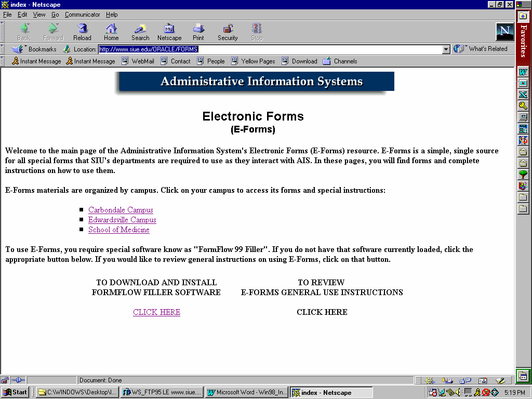Expand the Location URL dropdown arrow

click(446, 49)
